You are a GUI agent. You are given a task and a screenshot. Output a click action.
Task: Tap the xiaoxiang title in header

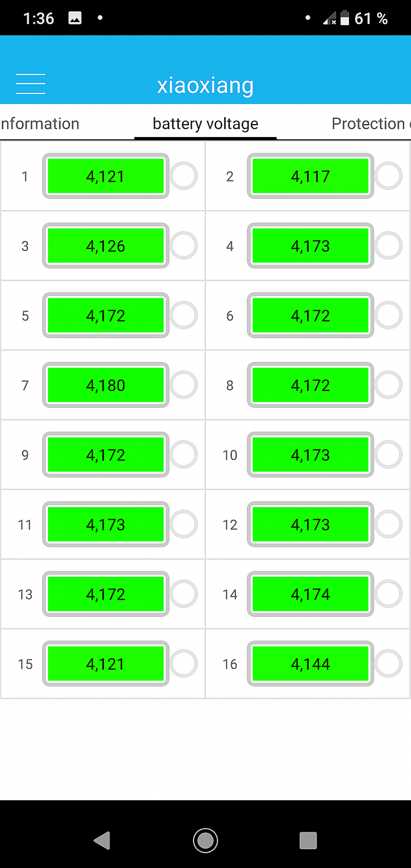pyautogui.click(x=205, y=85)
